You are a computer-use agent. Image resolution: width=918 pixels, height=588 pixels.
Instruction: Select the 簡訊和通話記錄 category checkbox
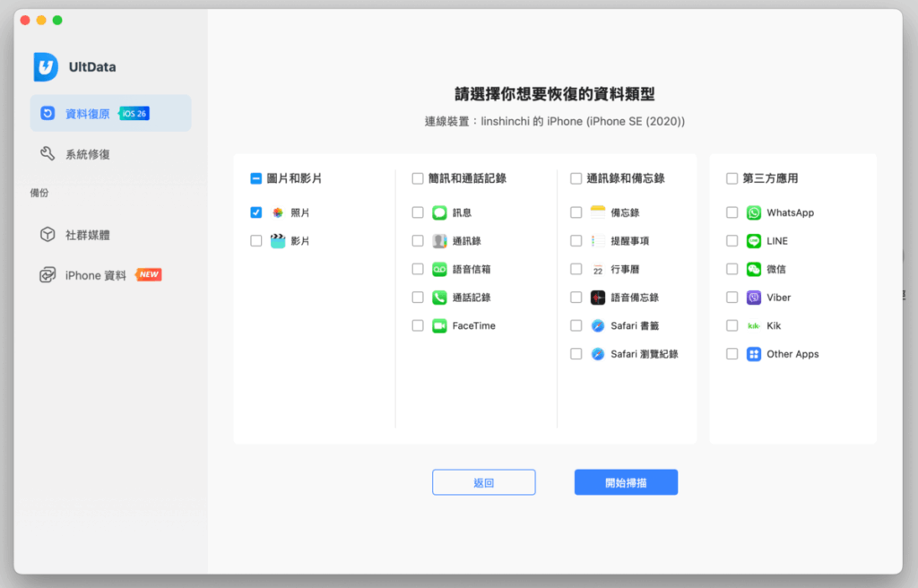click(418, 178)
